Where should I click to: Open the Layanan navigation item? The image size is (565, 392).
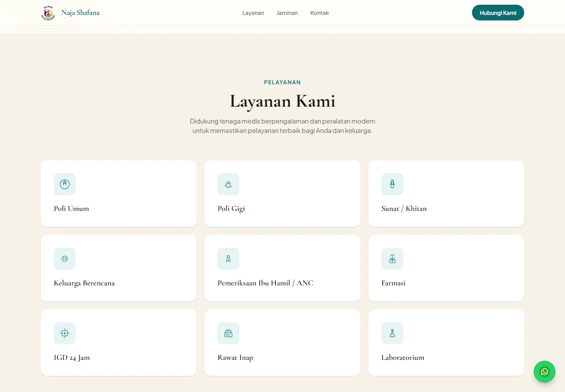click(253, 13)
